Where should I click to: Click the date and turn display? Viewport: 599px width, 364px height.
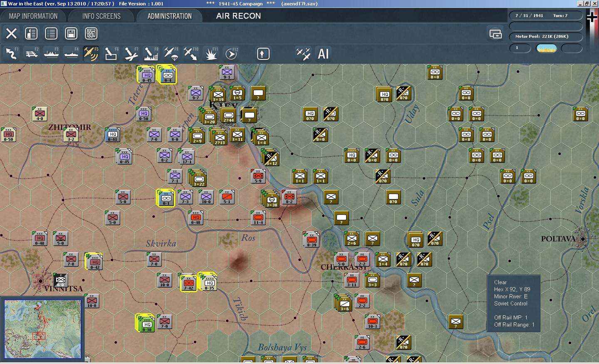tap(546, 16)
